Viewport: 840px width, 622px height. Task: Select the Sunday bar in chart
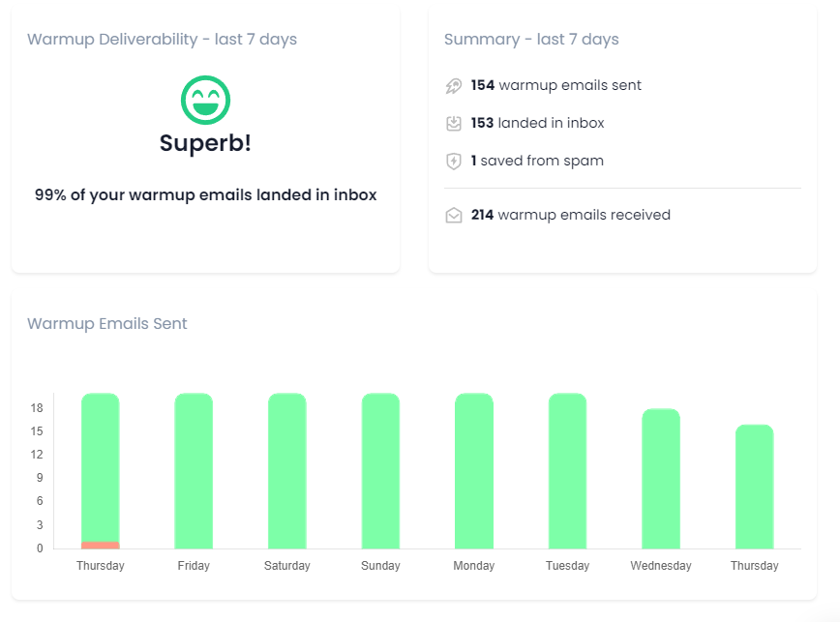[x=380, y=471]
